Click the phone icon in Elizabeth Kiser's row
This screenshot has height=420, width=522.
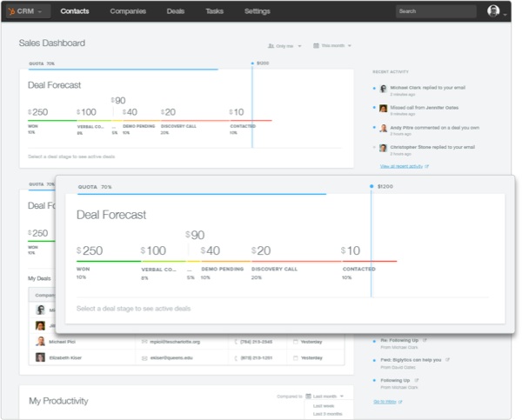236,358
